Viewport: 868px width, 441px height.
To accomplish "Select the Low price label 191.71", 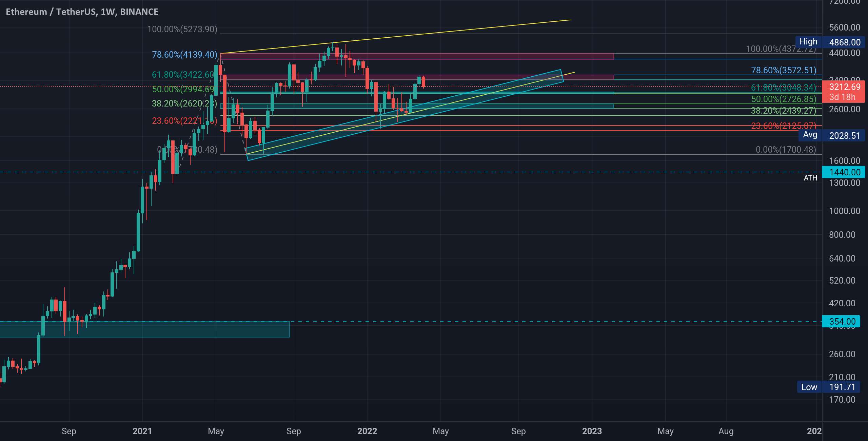I will coord(842,387).
